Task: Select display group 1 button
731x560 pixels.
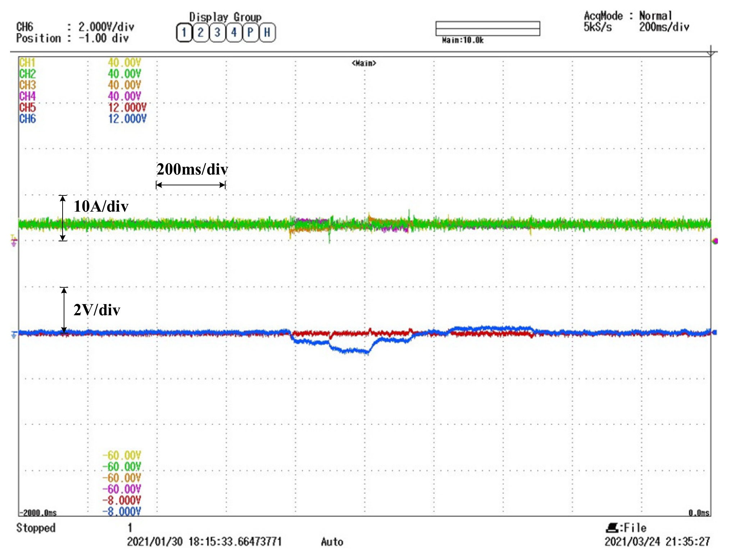Action: (x=184, y=33)
